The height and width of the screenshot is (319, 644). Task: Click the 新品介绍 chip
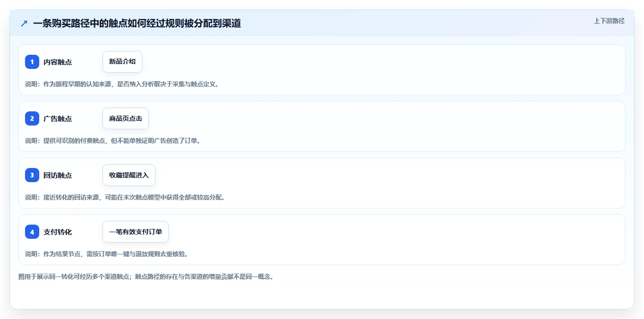(x=122, y=62)
